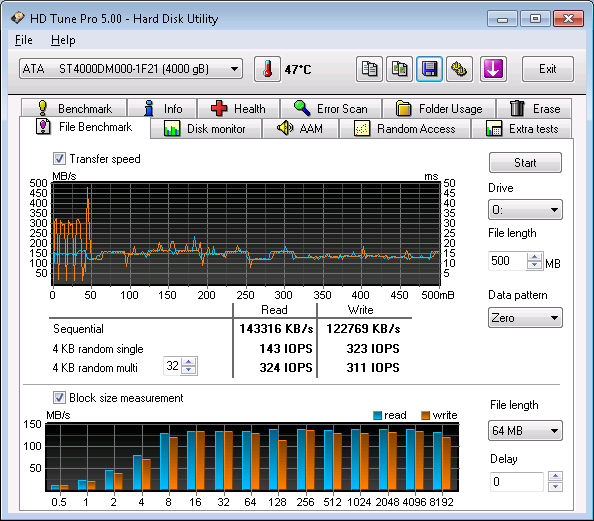
Task: Open the 64 MB file length dropdown
Action: click(525, 430)
